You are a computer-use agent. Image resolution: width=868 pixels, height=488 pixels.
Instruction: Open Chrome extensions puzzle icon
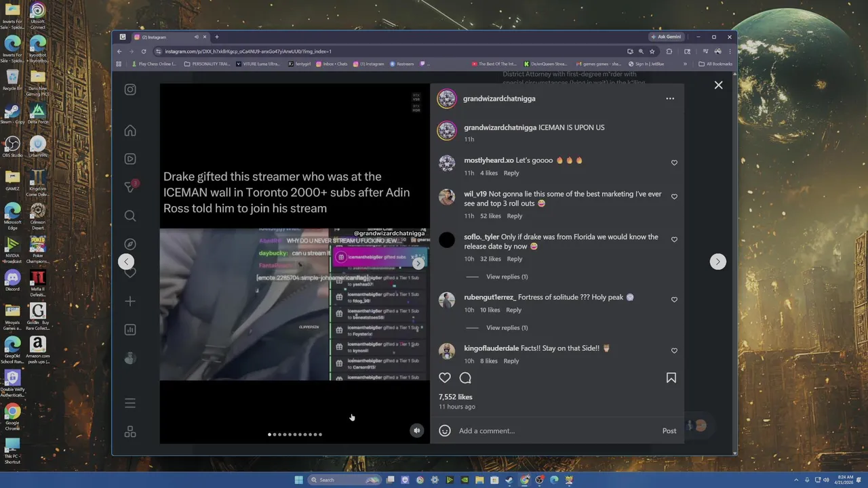(669, 52)
